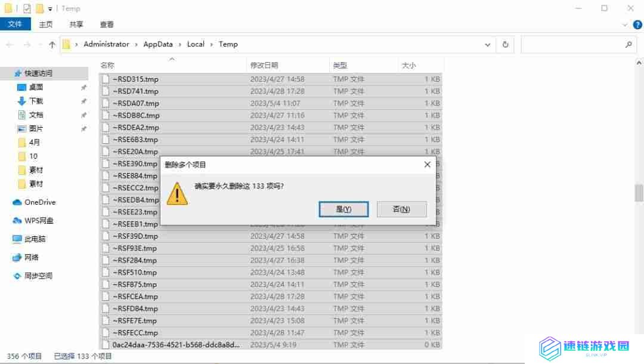
Task: Expand the ribbon with the chevron
Action: point(625,24)
